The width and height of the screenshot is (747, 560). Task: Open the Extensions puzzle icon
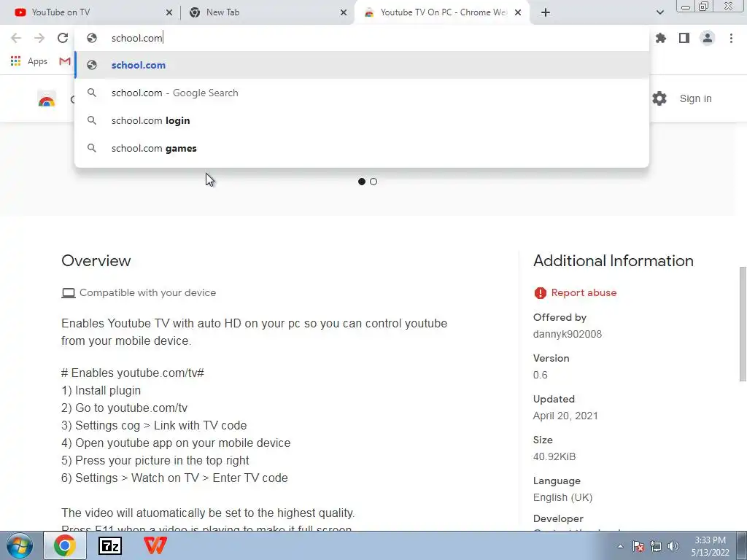[661, 38]
